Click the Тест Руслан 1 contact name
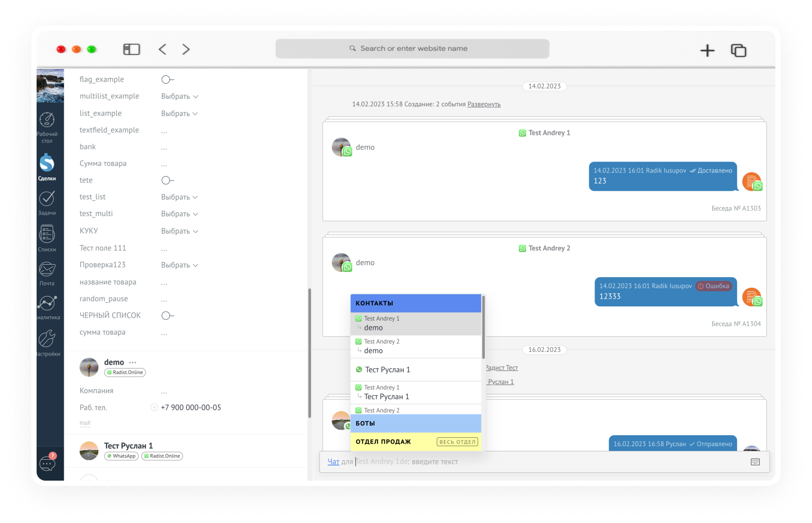 tap(129, 446)
